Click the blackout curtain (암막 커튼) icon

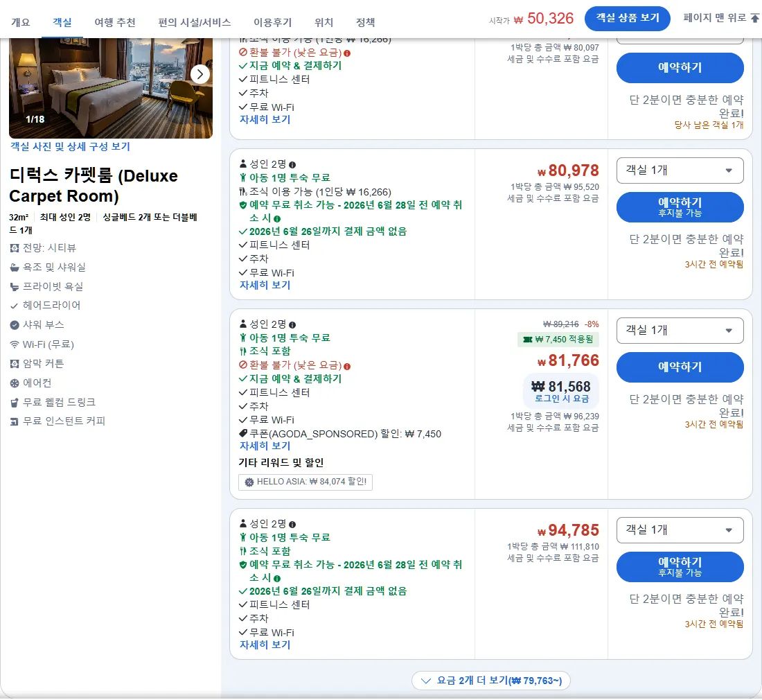[x=15, y=364]
